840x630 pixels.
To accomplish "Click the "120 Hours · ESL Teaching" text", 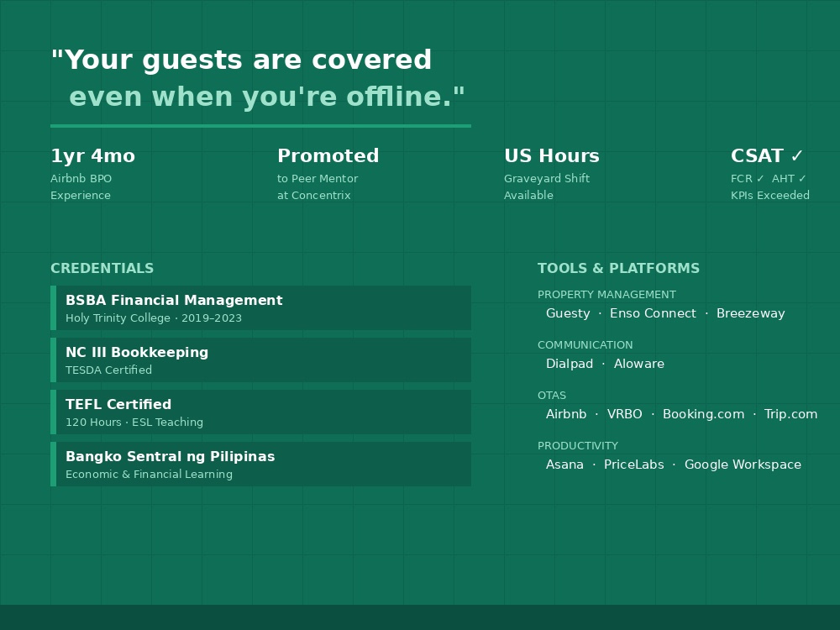I will [134, 423].
